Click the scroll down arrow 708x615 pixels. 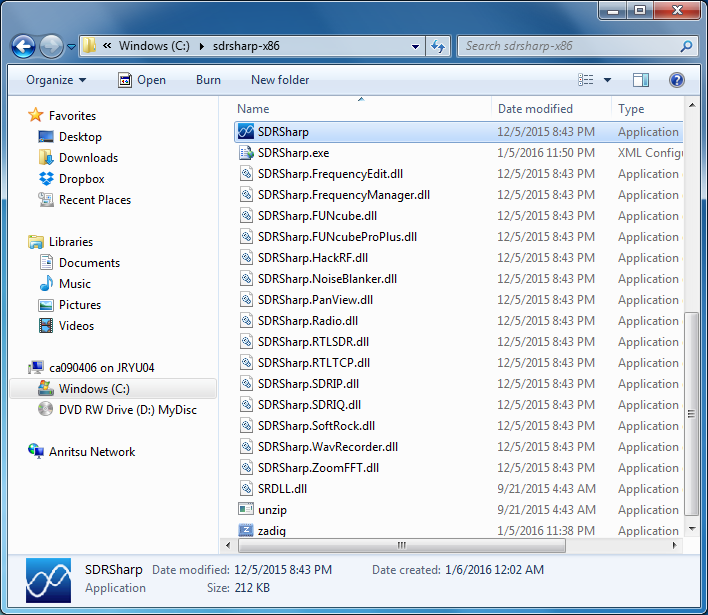[x=691, y=528]
